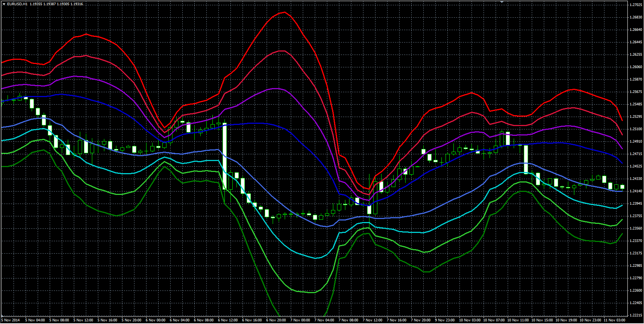644x324 pixels.
Task: Click price level 1.23755 on price scale
Action: point(636,216)
